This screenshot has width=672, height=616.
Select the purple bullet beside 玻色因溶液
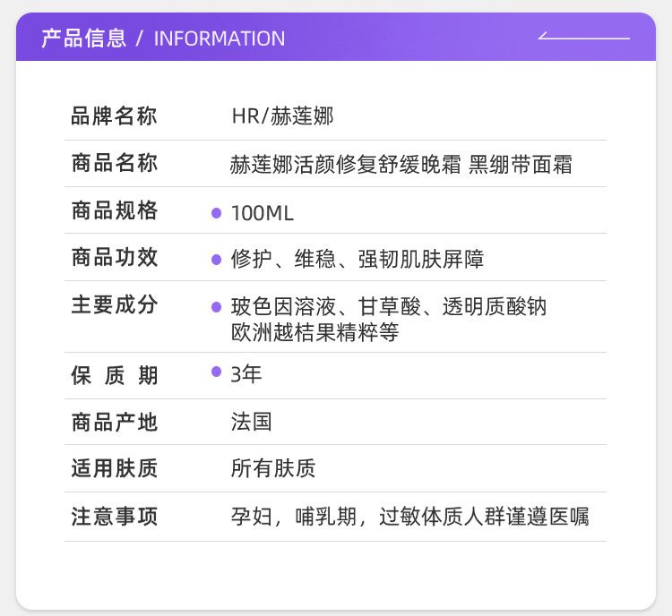216,307
